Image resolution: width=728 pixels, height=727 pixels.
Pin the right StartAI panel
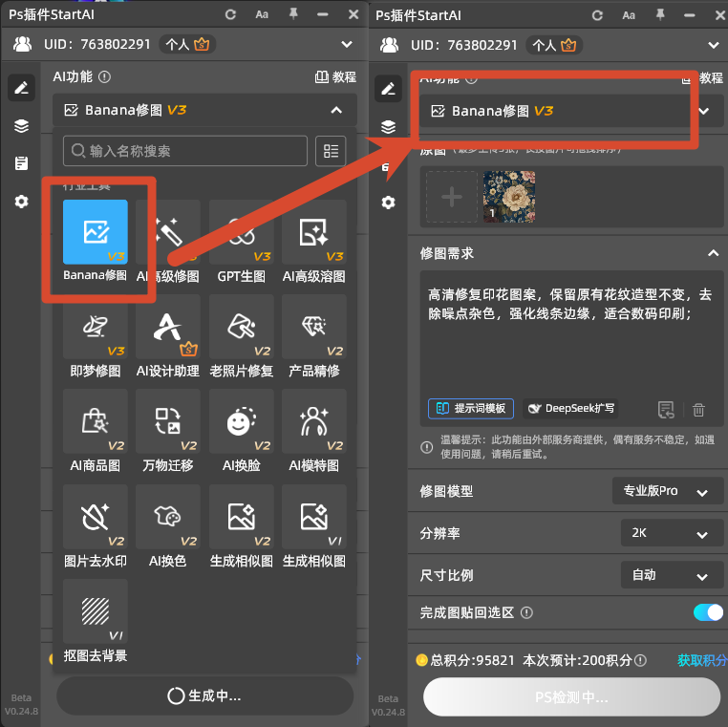click(x=660, y=15)
